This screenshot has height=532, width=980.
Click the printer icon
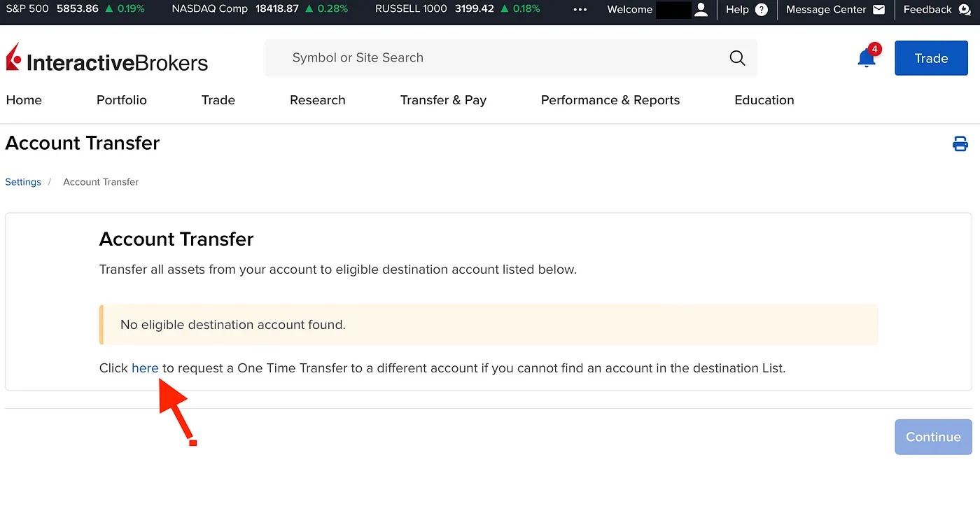pyautogui.click(x=960, y=144)
